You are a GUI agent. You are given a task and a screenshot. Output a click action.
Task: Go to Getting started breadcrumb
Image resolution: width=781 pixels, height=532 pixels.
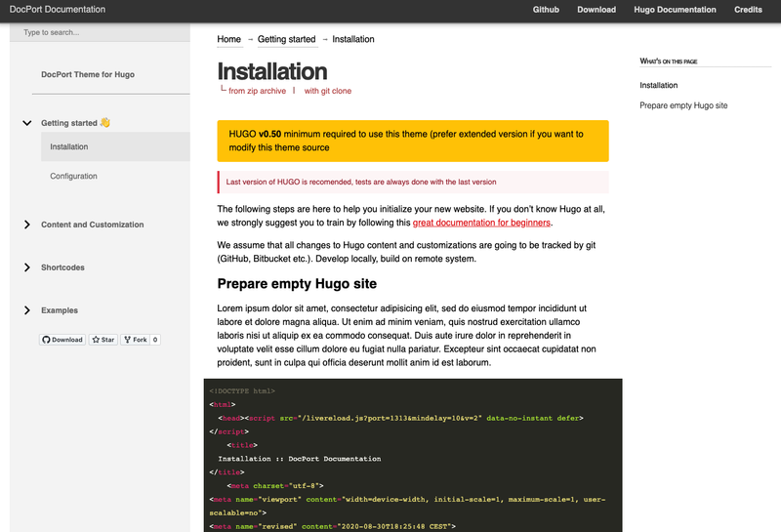286,39
